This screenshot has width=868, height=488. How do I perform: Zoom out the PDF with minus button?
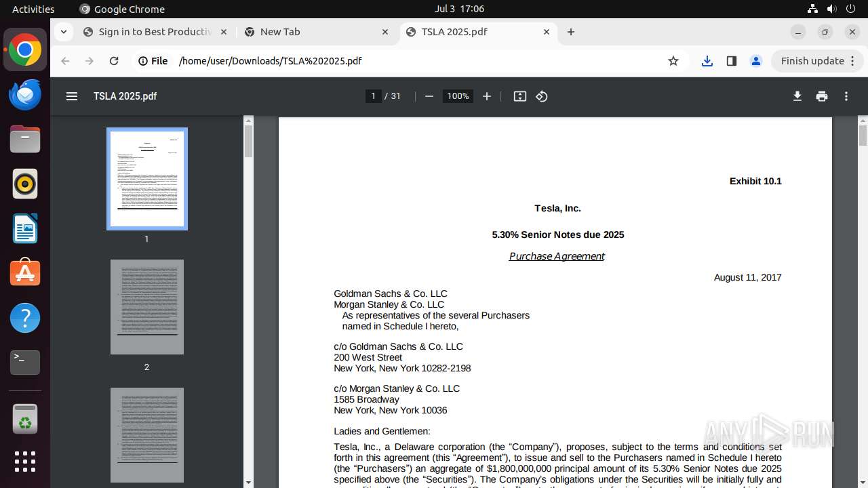pyautogui.click(x=429, y=96)
